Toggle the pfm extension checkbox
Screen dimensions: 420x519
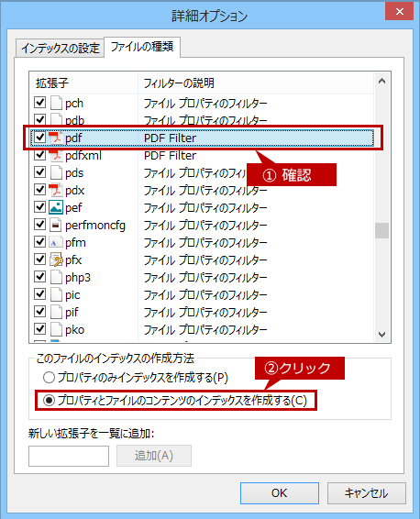[x=39, y=242]
